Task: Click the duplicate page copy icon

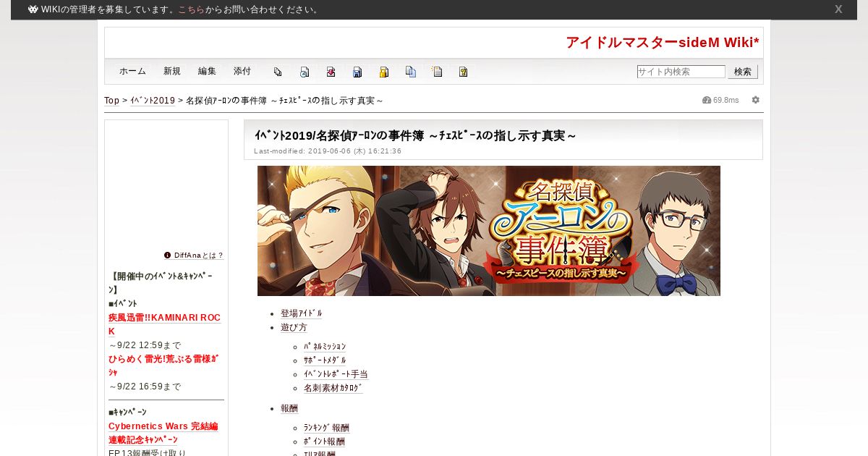Action: pos(411,72)
